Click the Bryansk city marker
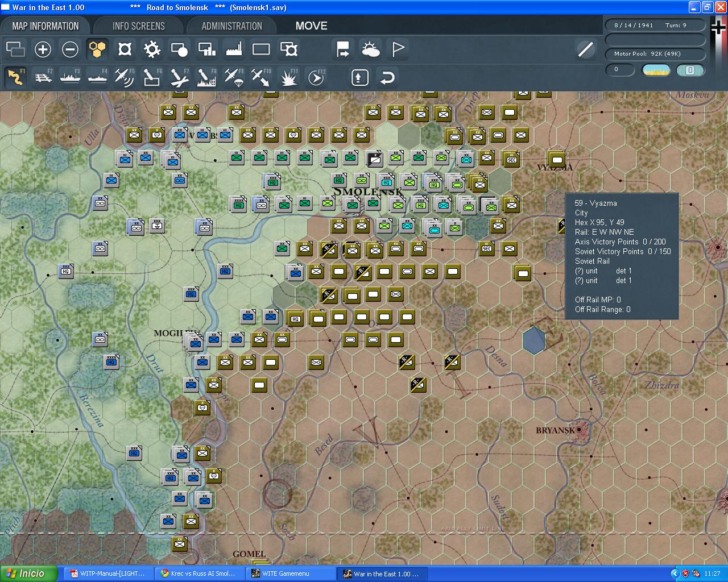 (x=579, y=430)
